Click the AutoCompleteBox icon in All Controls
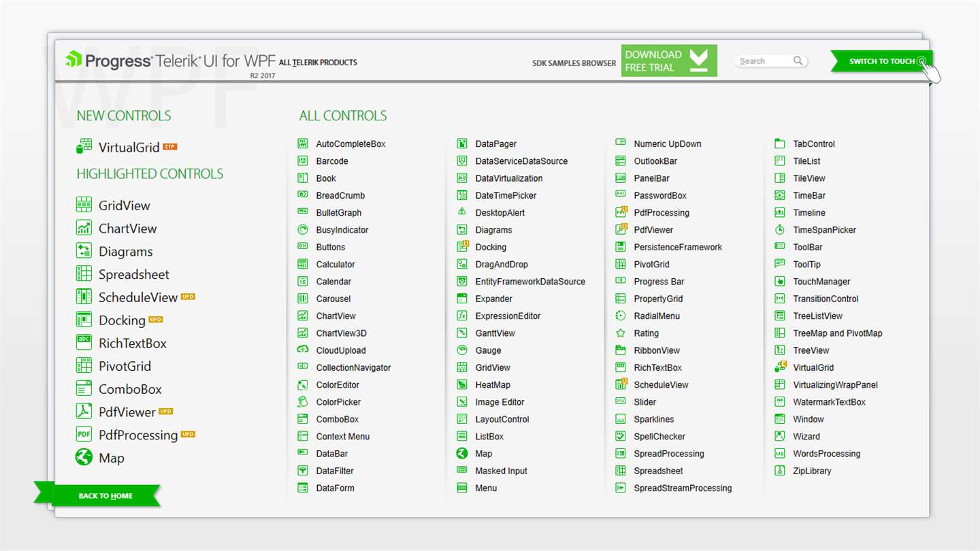 click(303, 144)
